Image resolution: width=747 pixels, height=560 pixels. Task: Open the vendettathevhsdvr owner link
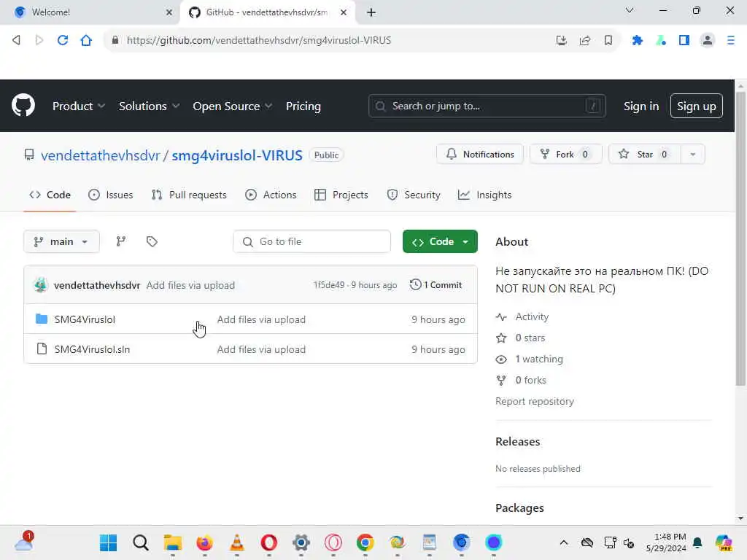coord(100,155)
